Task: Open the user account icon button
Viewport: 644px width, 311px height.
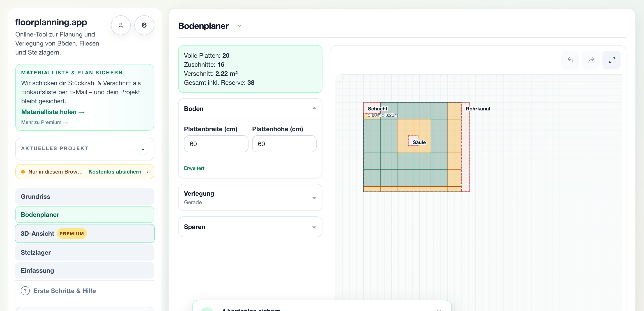Action: [121, 25]
